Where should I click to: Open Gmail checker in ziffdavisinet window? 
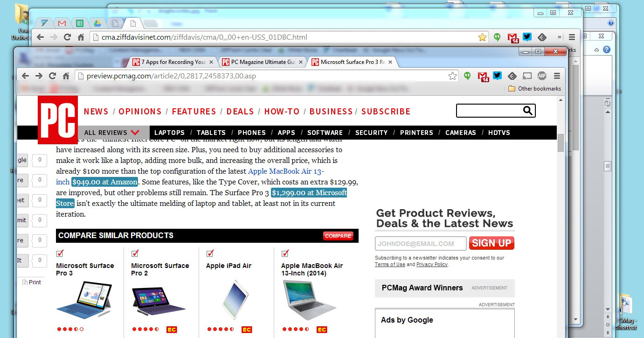click(513, 38)
